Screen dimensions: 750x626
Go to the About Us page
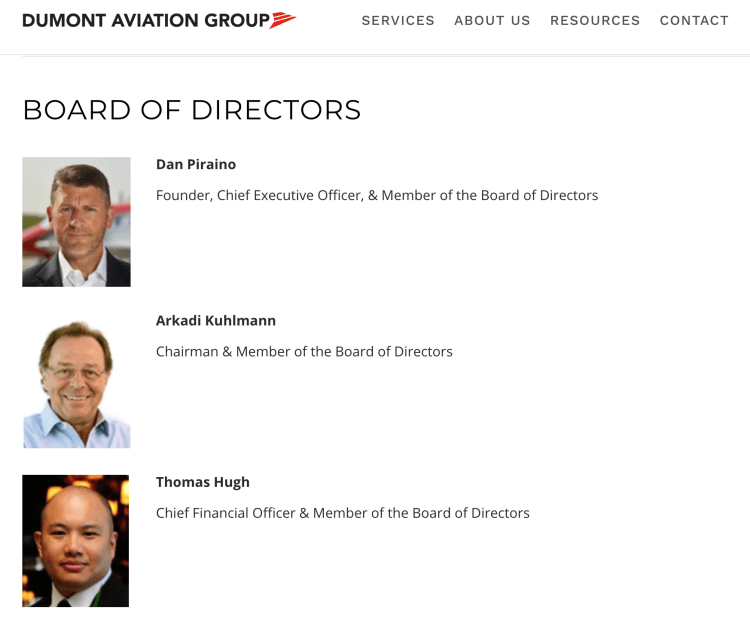492,21
